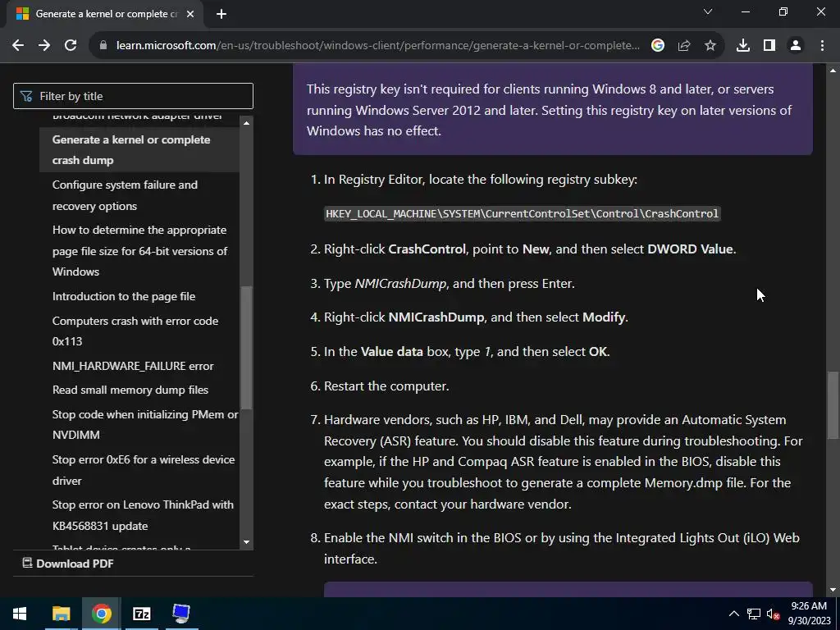Click the HKEY_LOCAL_MACHINE registry path text

[x=522, y=214]
